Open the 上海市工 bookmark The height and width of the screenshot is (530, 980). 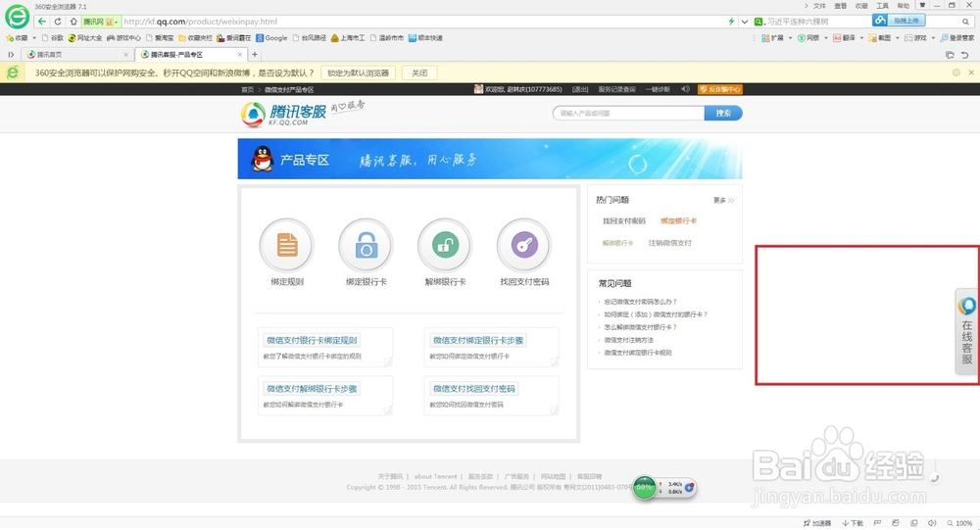pyautogui.click(x=348, y=38)
